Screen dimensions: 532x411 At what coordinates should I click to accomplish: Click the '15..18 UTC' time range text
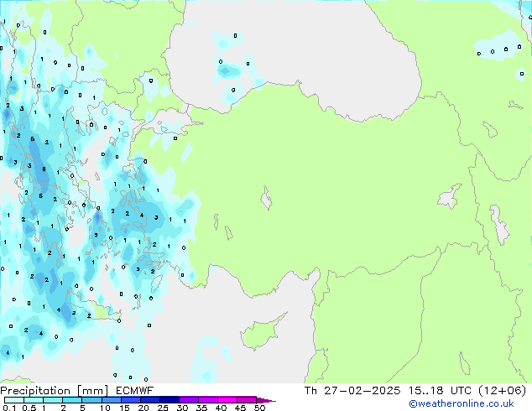coord(440,391)
